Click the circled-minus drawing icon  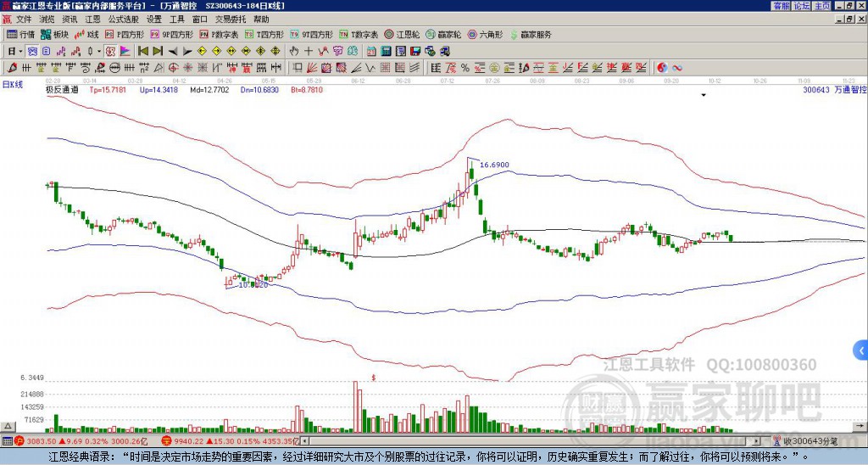[114, 68]
